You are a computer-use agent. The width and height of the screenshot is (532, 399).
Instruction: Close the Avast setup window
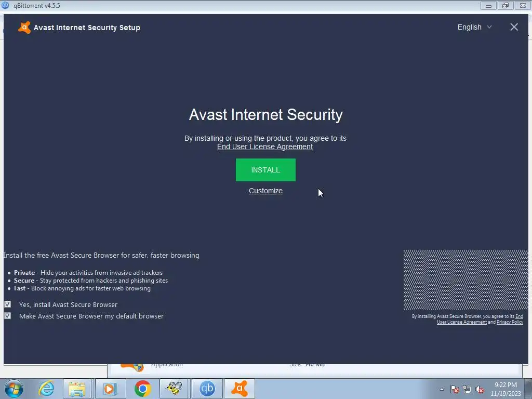point(514,27)
